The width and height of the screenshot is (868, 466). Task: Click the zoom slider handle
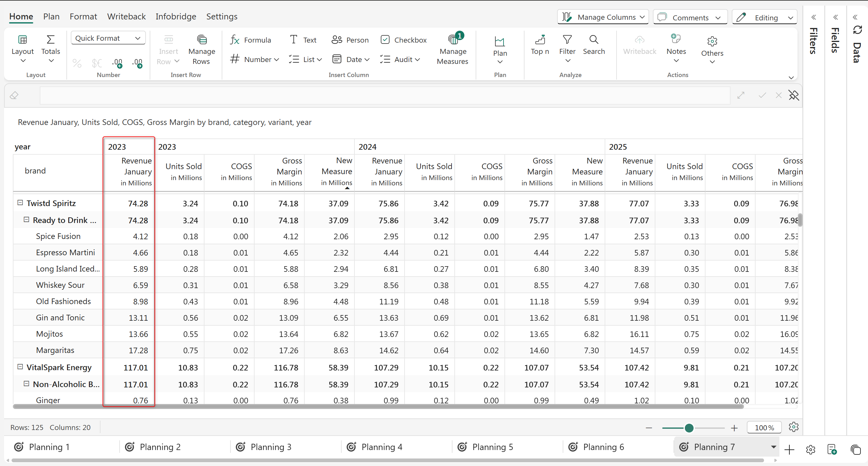[689, 428]
